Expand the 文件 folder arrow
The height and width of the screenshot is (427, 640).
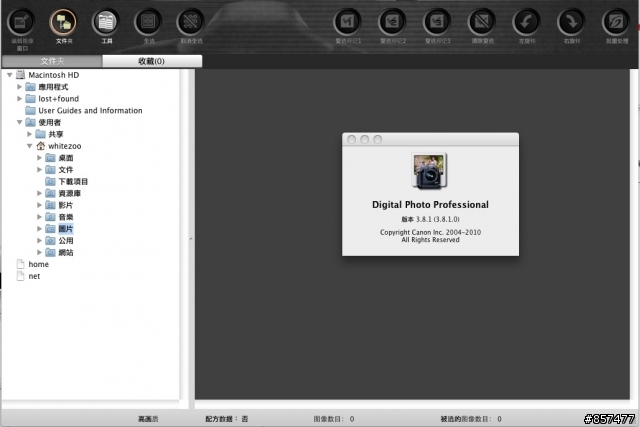39,169
